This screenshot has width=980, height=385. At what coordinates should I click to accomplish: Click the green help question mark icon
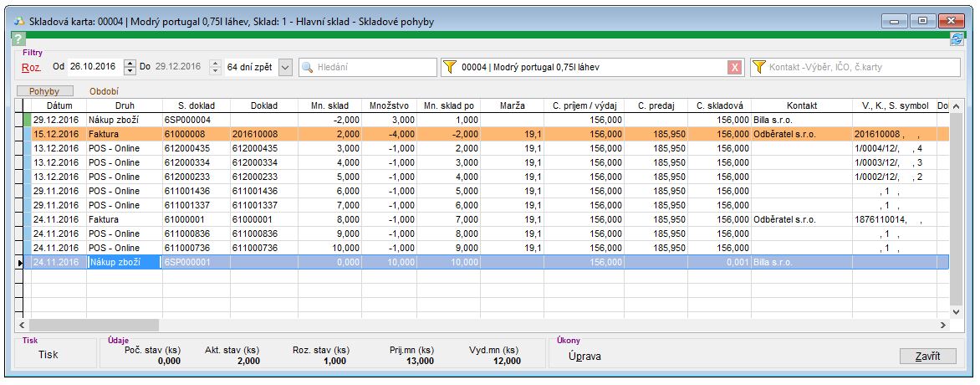[x=18, y=39]
